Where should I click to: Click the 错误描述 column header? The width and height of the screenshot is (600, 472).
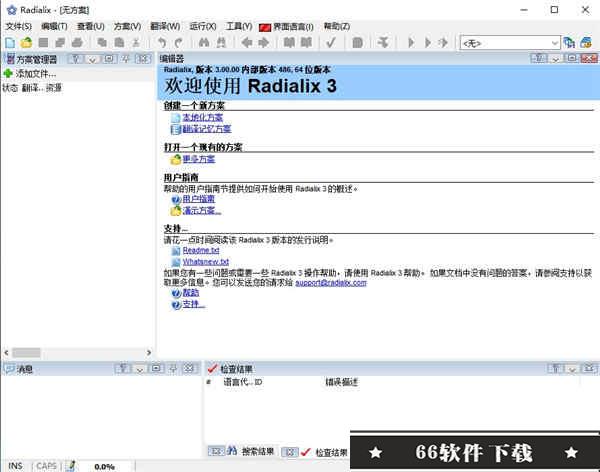342,382
